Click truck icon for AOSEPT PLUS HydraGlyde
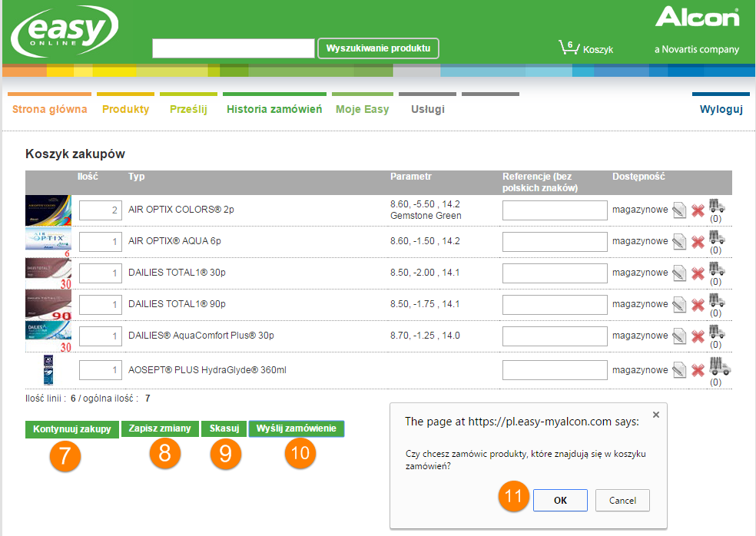Image resolution: width=756 pixels, height=536 pixels. 720,366
